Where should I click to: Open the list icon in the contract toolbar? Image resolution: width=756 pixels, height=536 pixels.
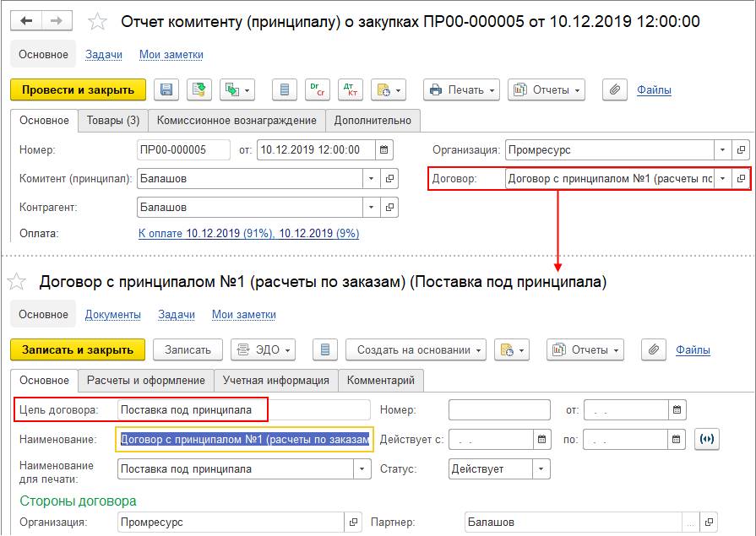click(325, 350)
